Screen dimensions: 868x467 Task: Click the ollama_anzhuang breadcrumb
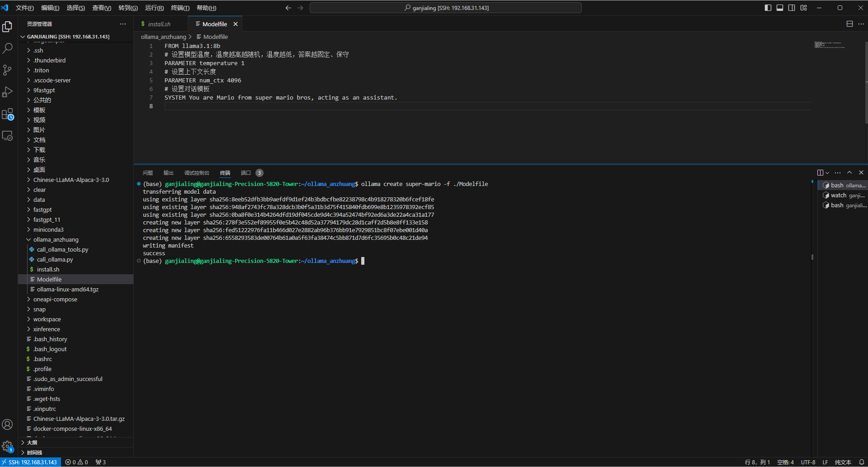pos(163,37)
